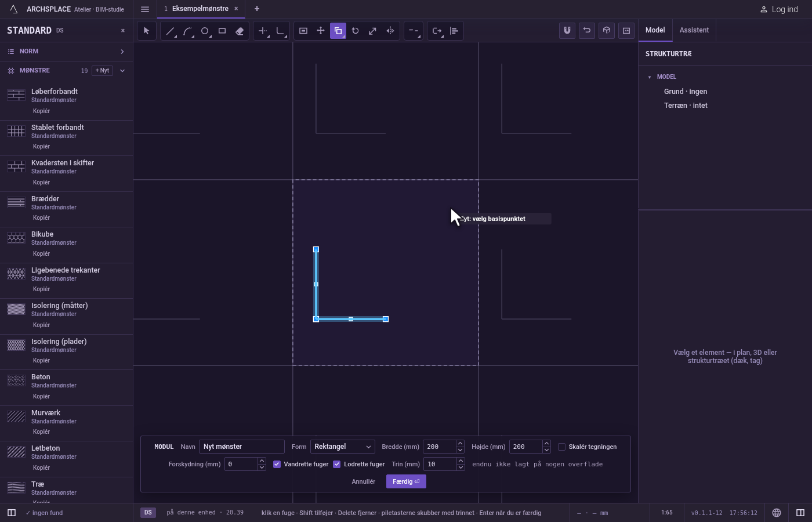Click the move tool icon

(321, 31)
